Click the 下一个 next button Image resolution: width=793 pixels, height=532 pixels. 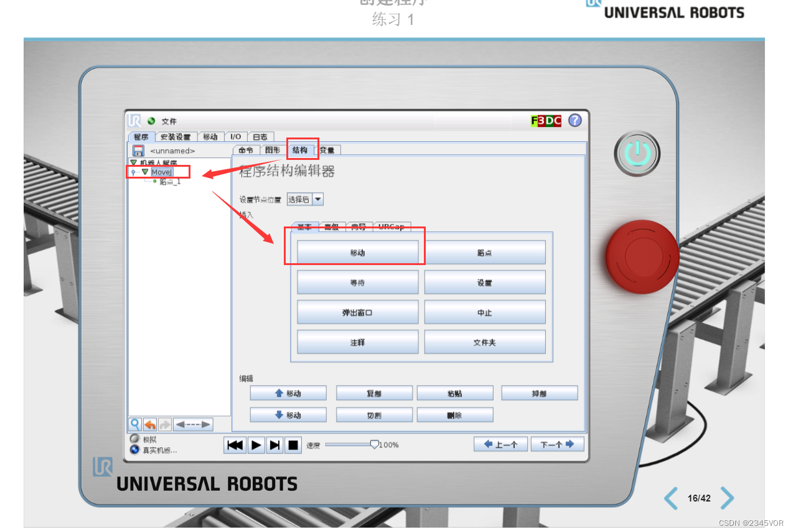[x=557, y=444]
